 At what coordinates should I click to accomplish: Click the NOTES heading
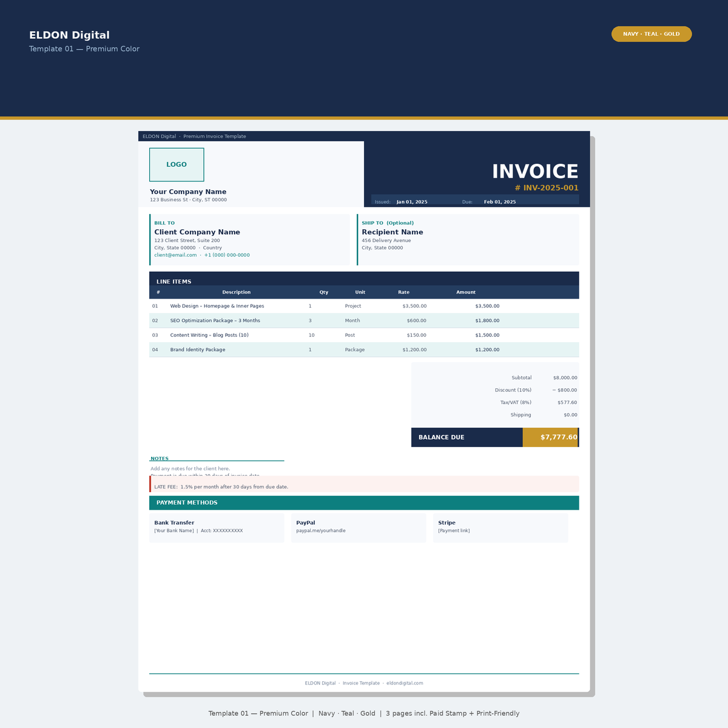coord(160,459)
